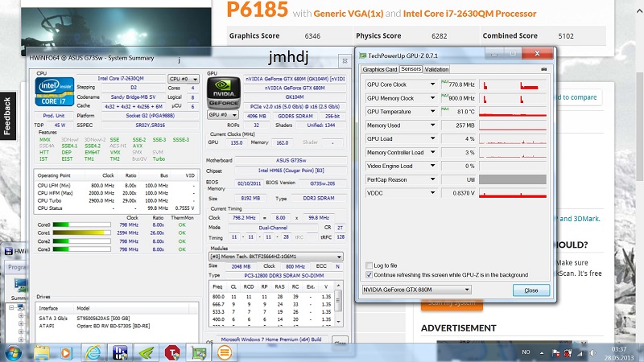Click the Close button in GPU-Z
Screen dimensions: 644x362
pyautogui.click(x=531, y=290)
